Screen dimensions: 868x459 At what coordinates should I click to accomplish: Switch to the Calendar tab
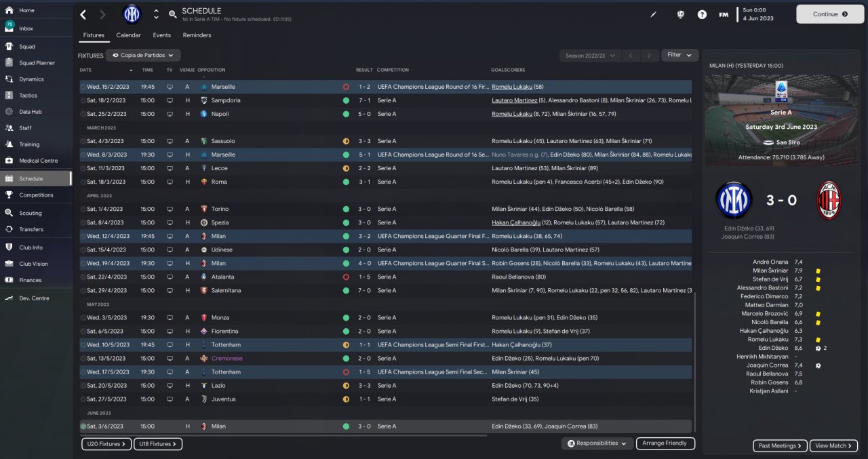pos(128,35)
